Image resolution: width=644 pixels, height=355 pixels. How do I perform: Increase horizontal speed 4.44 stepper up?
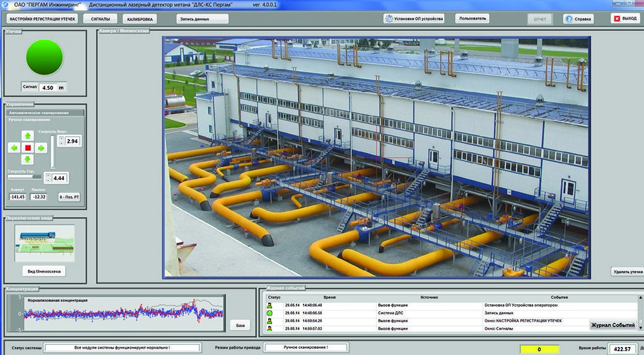pos(48,175)
